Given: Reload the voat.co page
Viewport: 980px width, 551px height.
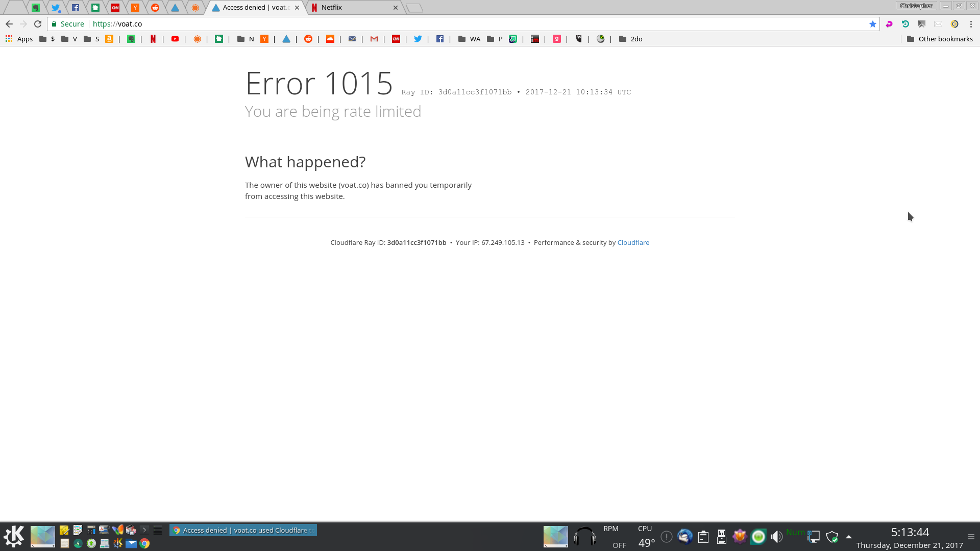Looking at the screenshot, I should 38,24.
